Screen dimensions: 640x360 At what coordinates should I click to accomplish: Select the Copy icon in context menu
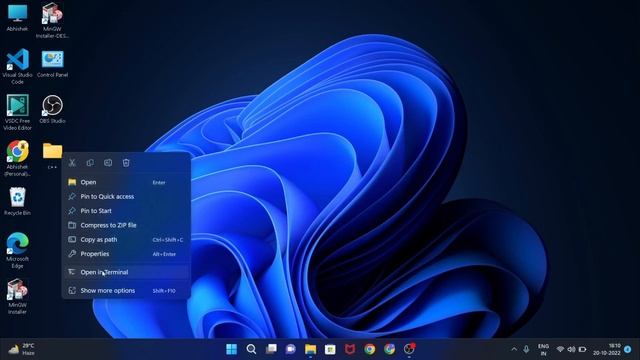tap(90, 163)
